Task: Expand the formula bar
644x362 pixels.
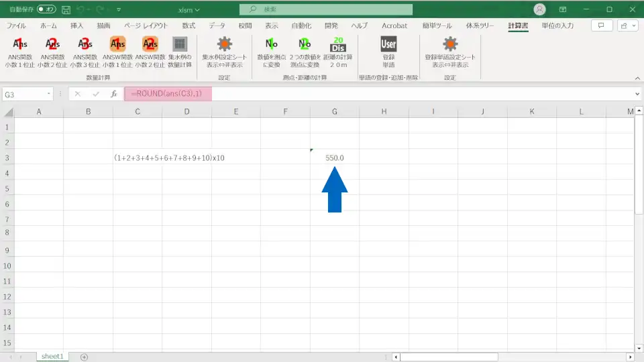Action: [637, 95]
